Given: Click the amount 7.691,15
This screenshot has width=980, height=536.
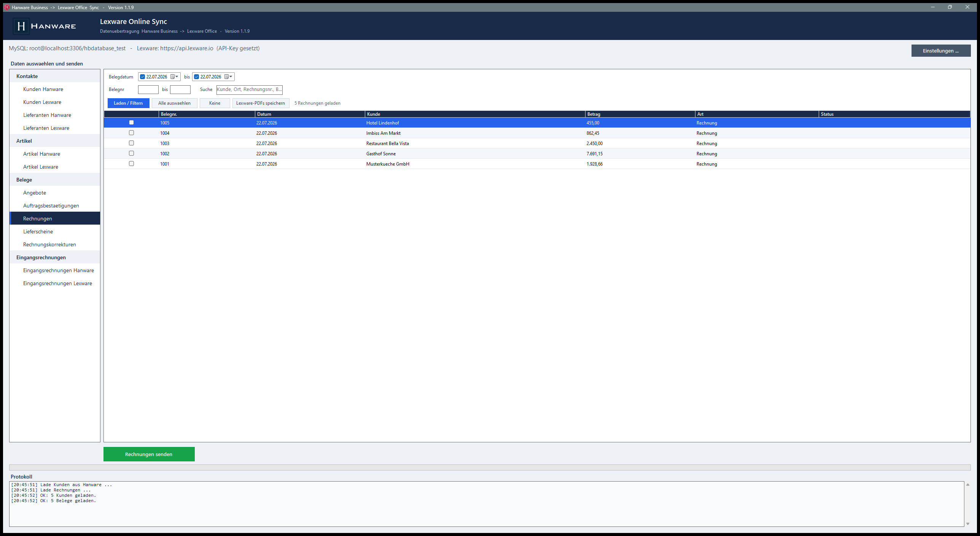Looking at the screenshot, I should pyautogui.click(x=595, y=154).
